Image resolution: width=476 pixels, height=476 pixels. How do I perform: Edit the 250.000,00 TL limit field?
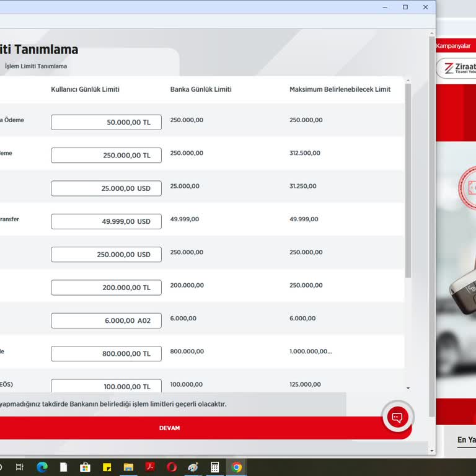click(x=106, y=156)
